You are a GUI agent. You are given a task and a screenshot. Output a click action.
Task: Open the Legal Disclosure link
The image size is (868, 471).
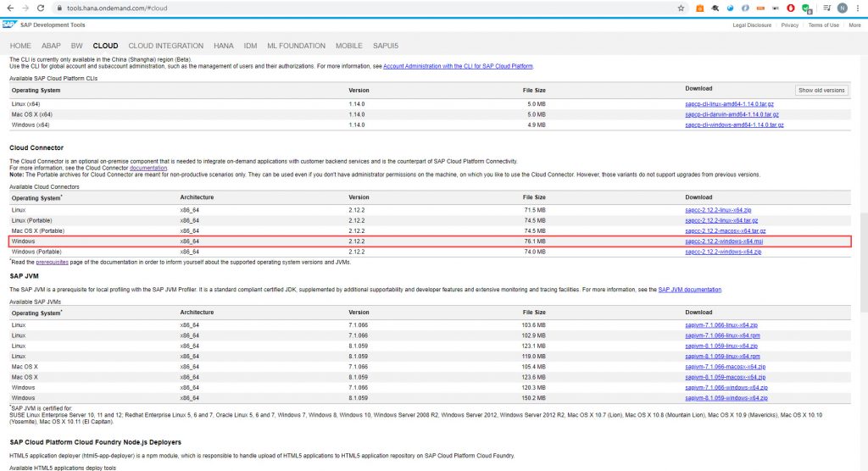[x=752, y=25]
